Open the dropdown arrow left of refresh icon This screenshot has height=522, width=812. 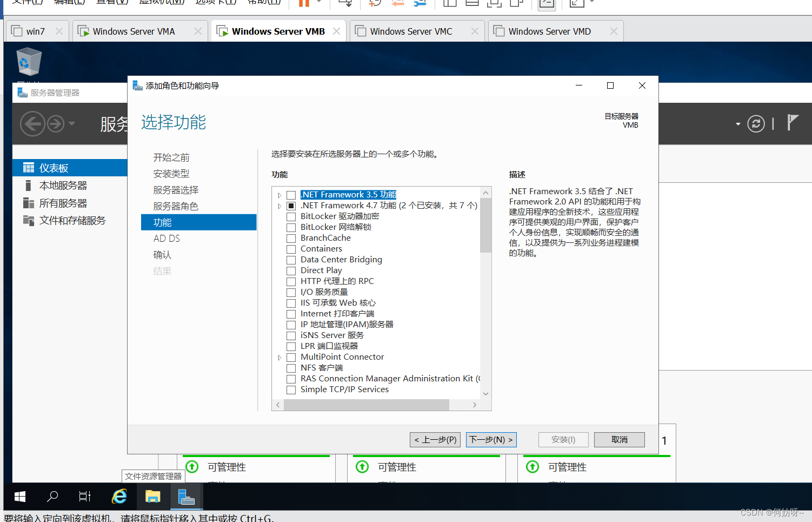738,124
